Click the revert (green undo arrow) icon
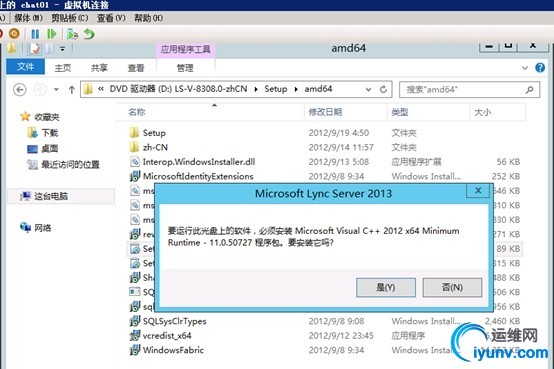The width and height of the screenshot is (554, 369). (89, 34)
